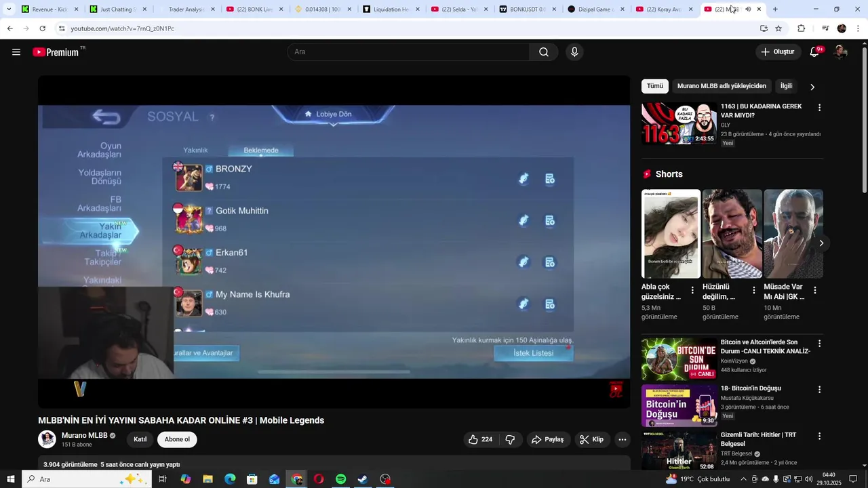Screen dimensions: 868x488
Task: Install app icon in address bar
Action: pos(764,28)
